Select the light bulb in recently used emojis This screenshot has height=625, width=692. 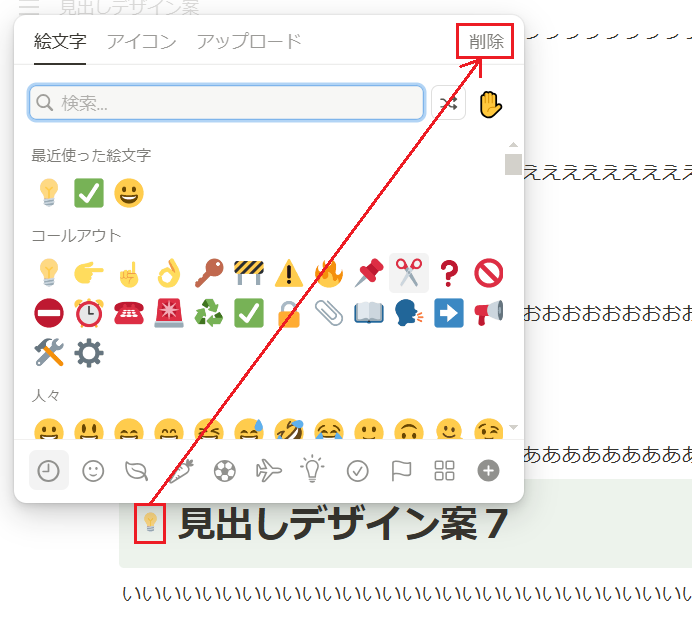49,192
